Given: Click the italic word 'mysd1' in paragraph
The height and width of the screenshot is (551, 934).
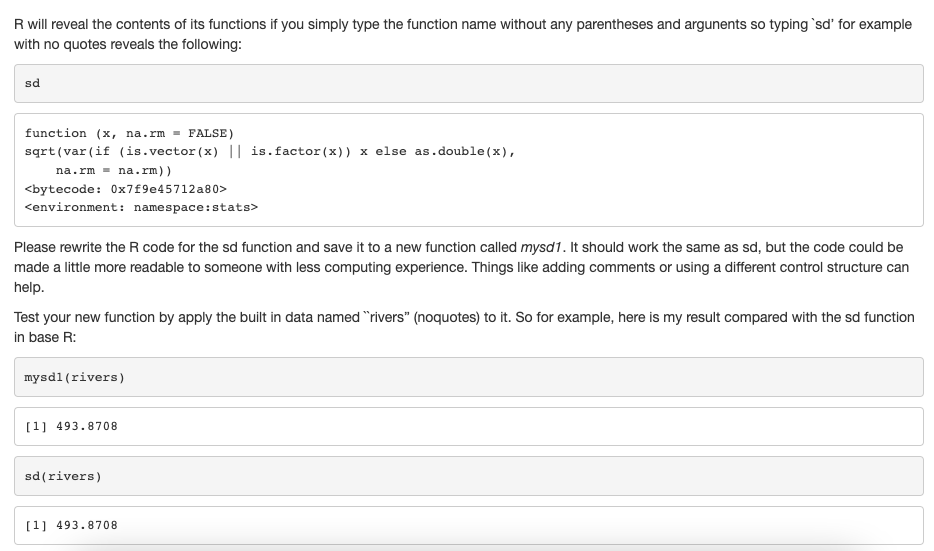Looking at the screenshot, I should tap(541, 247).
